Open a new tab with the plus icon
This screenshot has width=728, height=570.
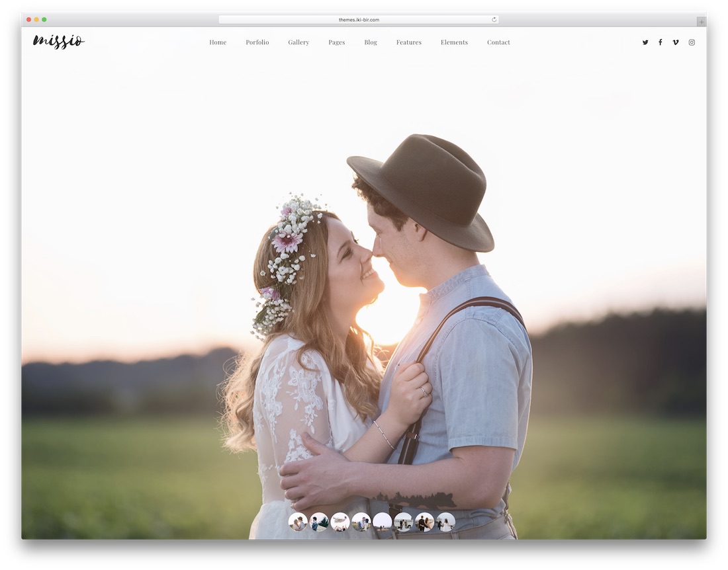pos(701,20)
